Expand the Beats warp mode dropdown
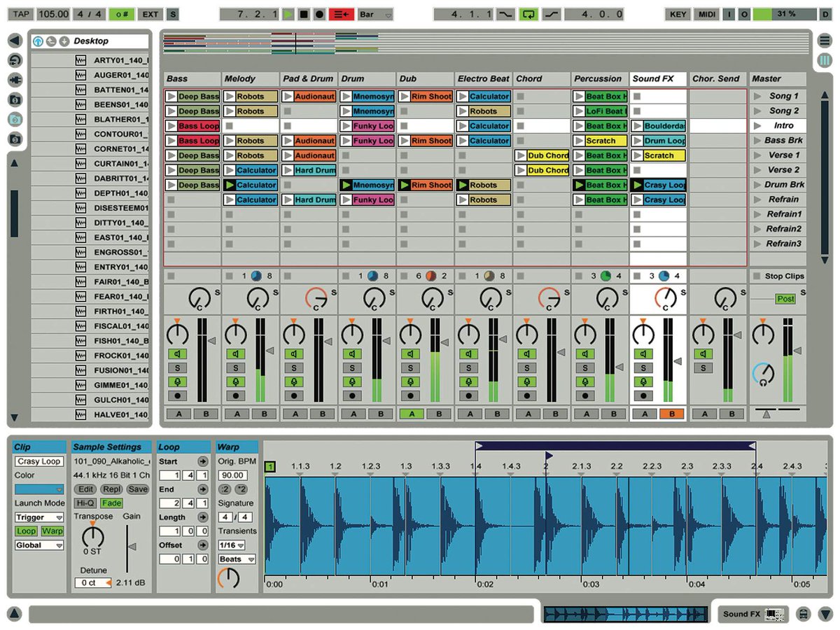This screenshot has width=840, height=630. (237, 559)
